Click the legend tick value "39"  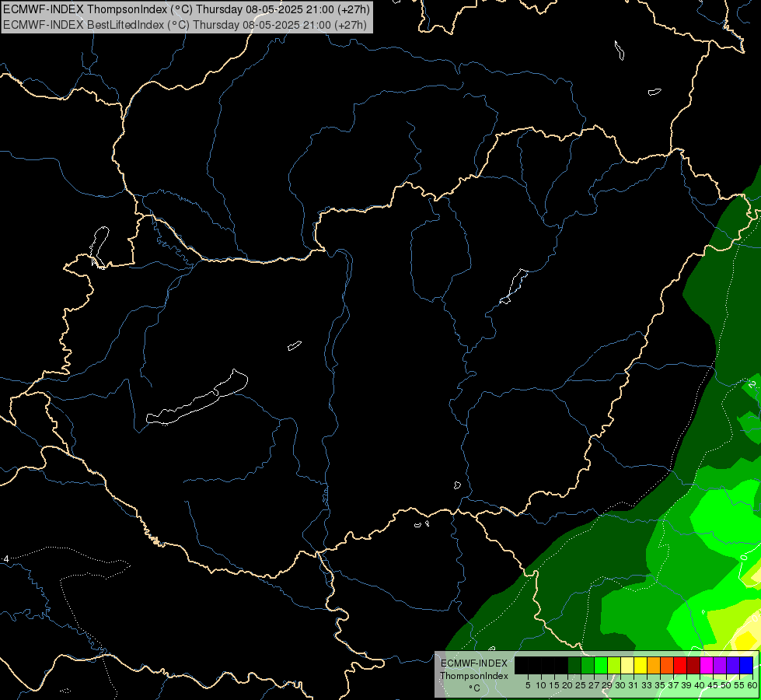click(686, 685)
